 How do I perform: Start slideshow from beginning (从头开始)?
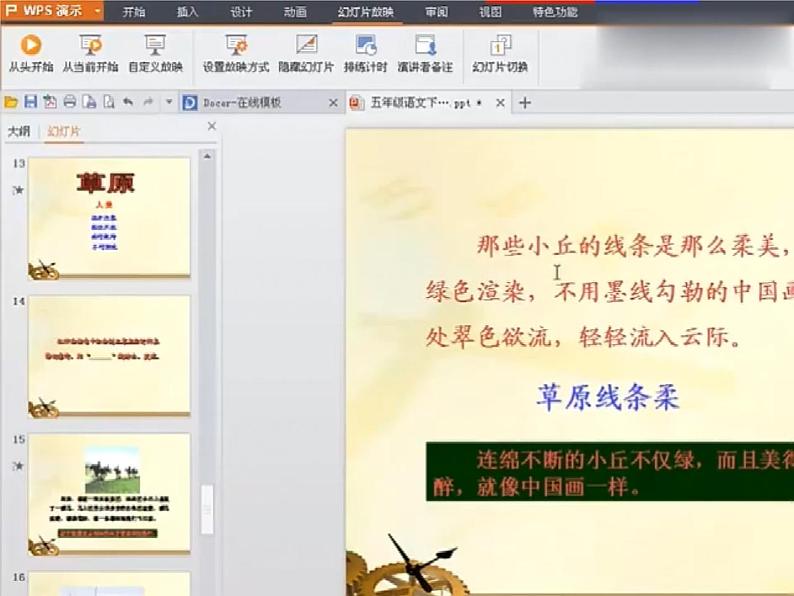coord(30,53)
